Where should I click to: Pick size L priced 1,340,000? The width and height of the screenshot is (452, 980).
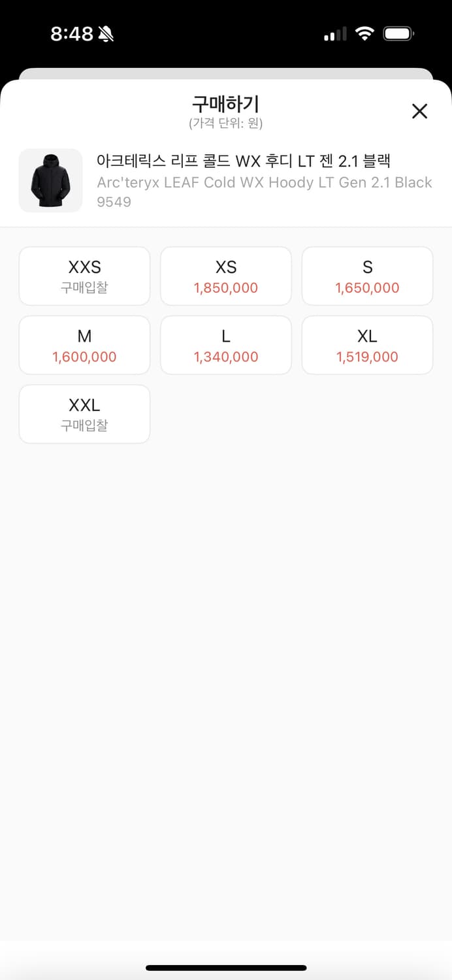[225, 345]
